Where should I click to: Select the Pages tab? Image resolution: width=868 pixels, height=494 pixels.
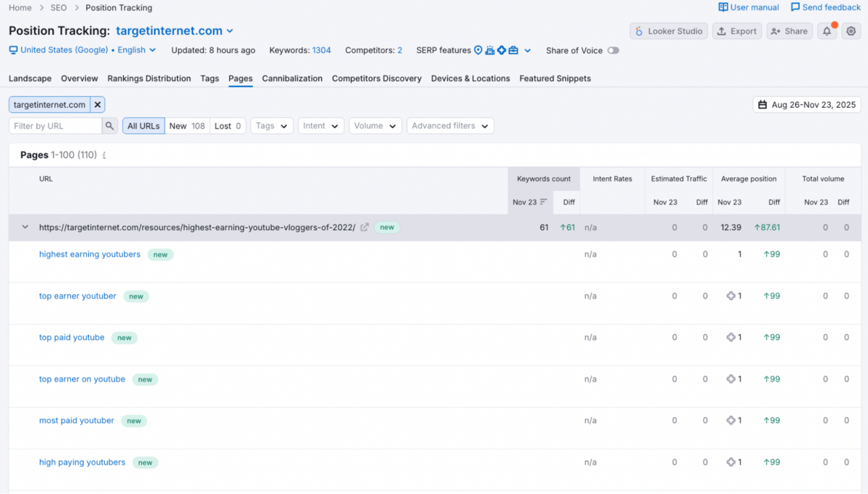pyautogui.click(x=240, y=78)
